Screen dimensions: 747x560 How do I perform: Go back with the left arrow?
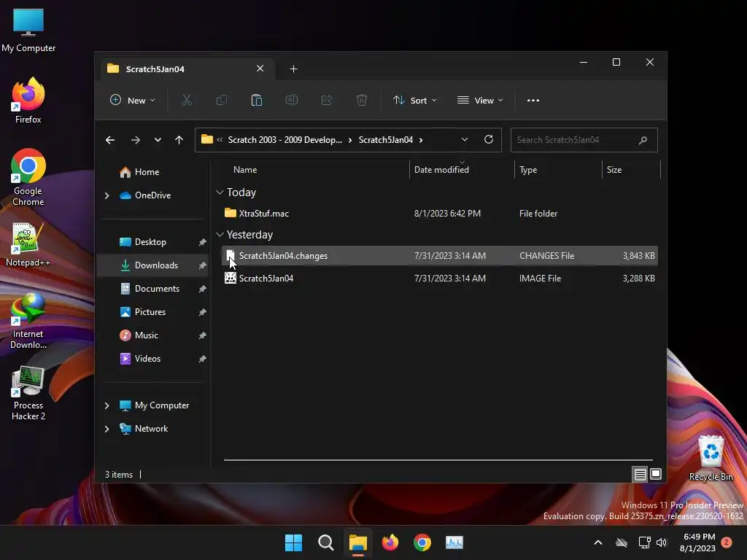(x=110, y=140)
